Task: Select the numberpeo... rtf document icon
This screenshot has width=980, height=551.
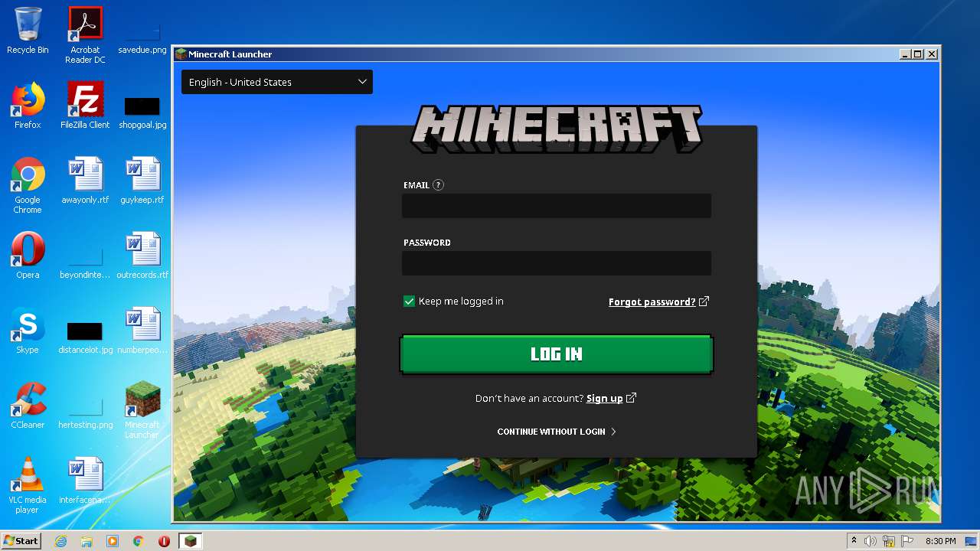Action: point(142,331)
